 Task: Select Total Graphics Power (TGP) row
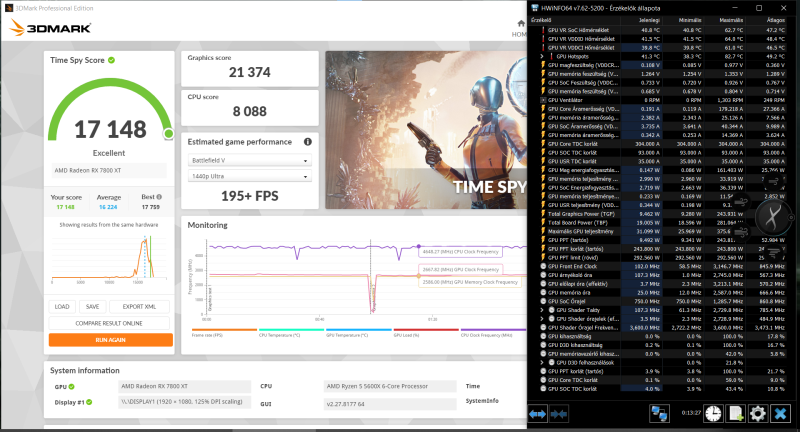[663, 214]
